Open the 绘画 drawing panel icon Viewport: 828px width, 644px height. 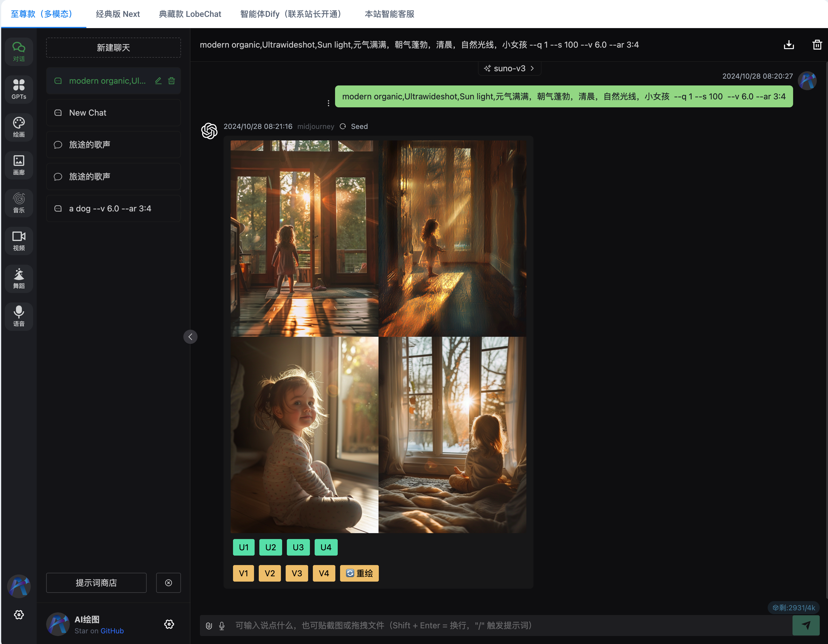pyautogui.click(x=19, y=127)
